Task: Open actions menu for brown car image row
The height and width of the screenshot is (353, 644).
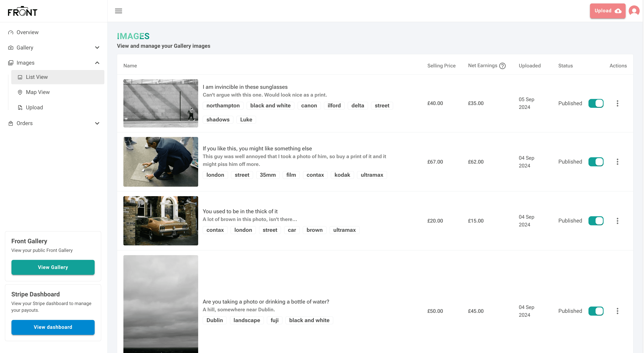Action: point(617,221)
